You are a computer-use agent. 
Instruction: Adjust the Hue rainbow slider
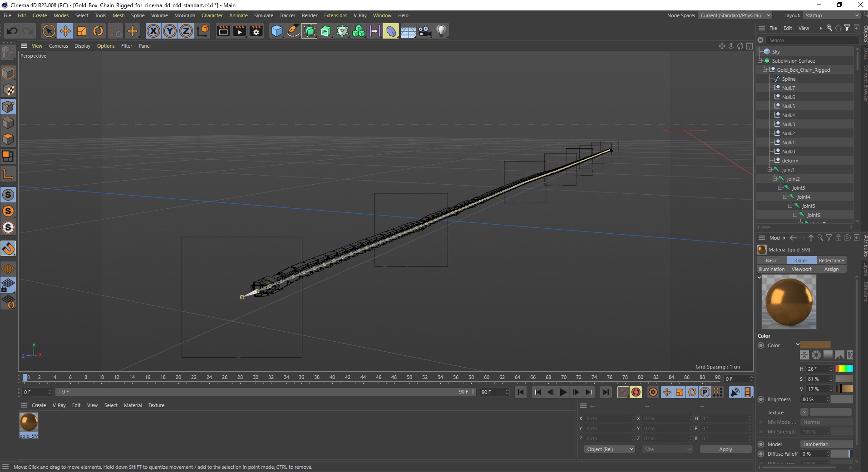coord(844,369)
